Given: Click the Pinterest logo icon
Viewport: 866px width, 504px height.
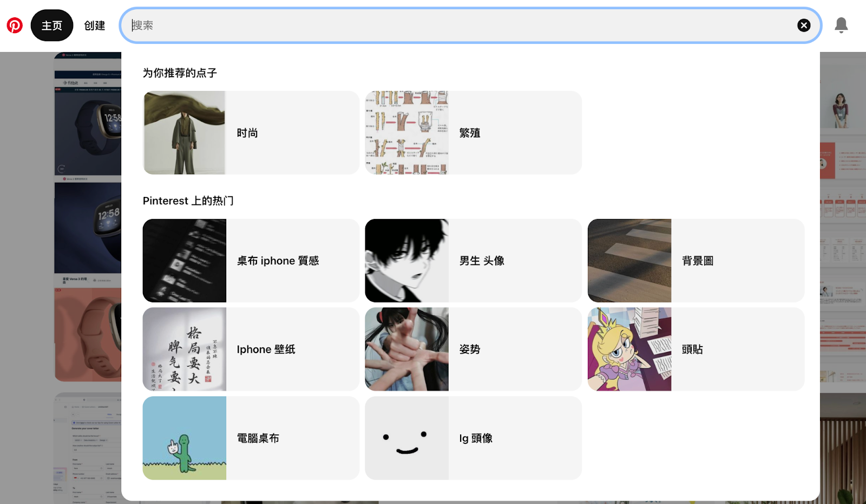Looking at the screenshot, I should 15,25.
